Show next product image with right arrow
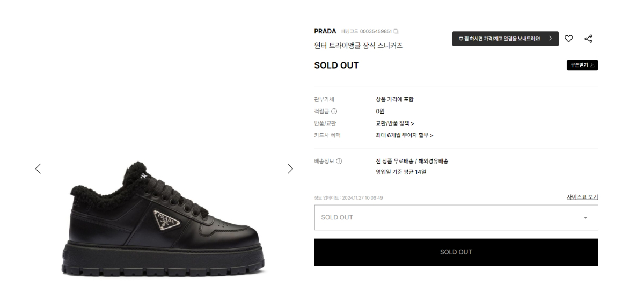 [290, 169]
